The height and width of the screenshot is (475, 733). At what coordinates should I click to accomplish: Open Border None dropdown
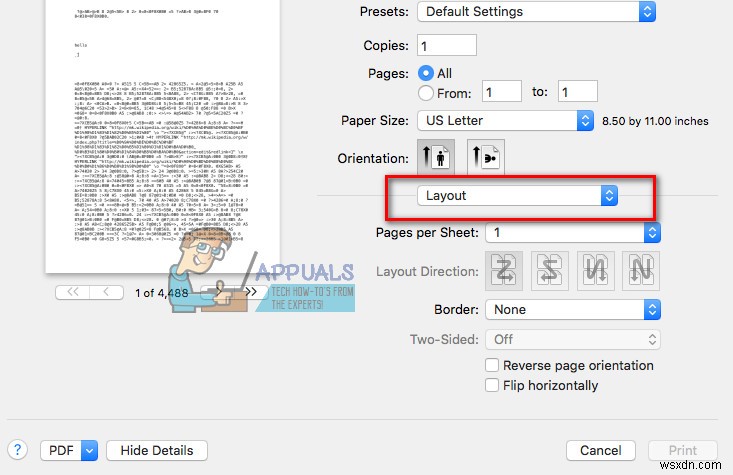tap(573, 309)
